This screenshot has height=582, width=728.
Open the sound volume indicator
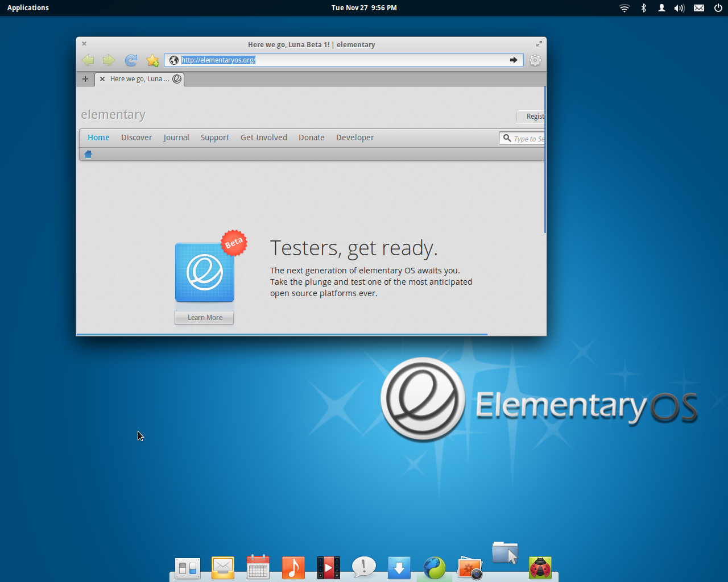679,8
